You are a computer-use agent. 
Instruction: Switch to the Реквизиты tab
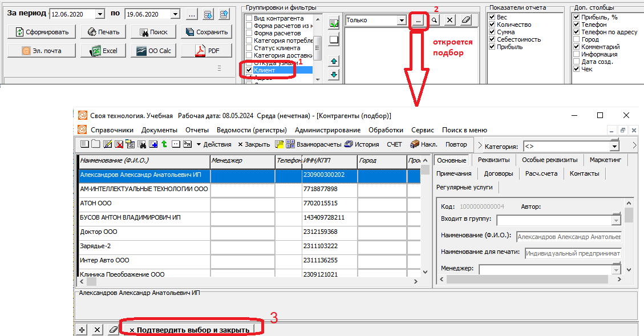click(493, 160)
